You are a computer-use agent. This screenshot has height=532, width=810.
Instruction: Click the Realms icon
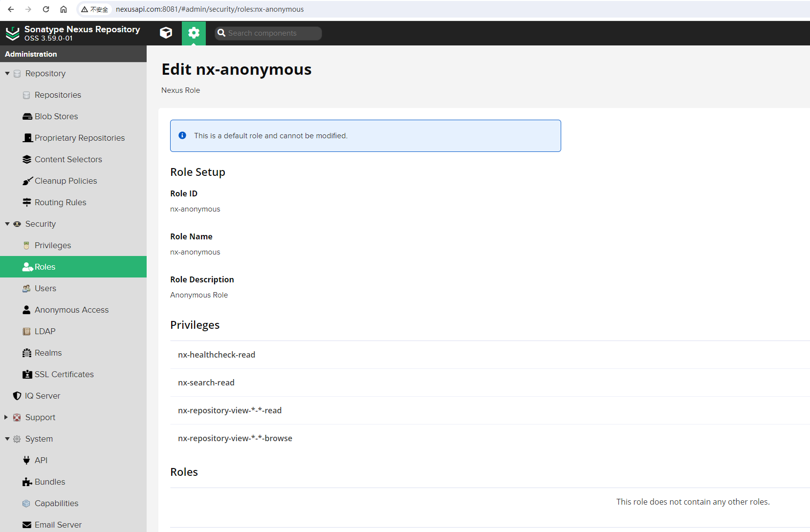[x=27, y=353]
